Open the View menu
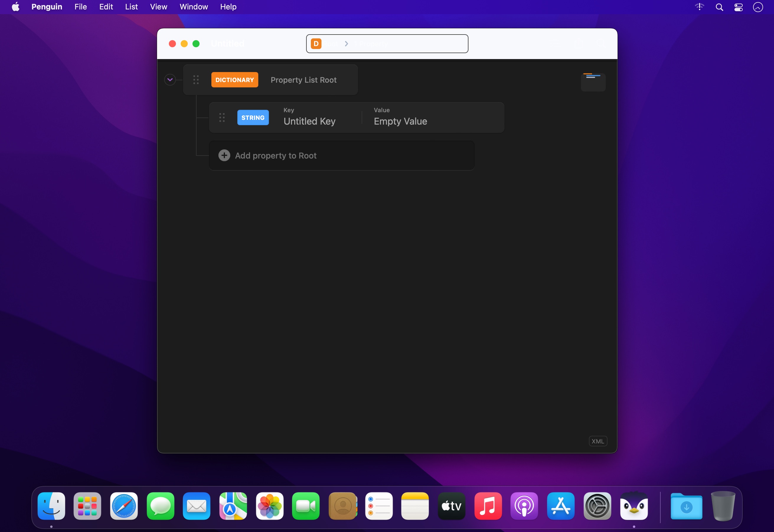The image size is (774, 532). (x=158, y=7)
